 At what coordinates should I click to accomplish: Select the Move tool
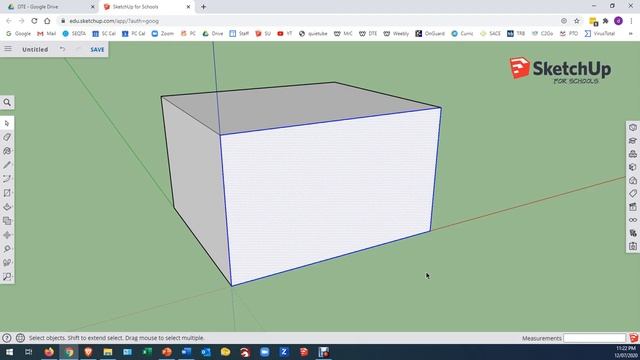pyautogui.click(x=7, y=235)
